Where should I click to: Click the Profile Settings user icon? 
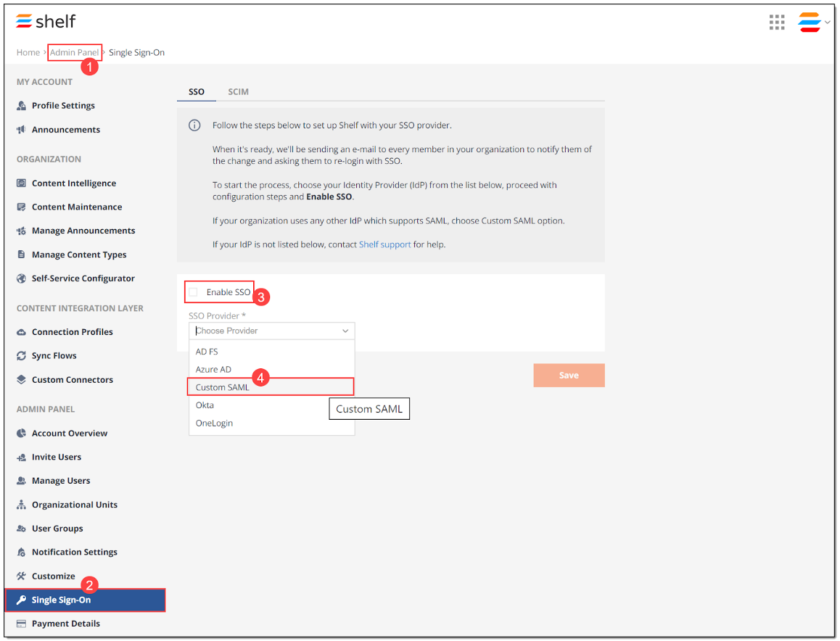click(22, 105)
